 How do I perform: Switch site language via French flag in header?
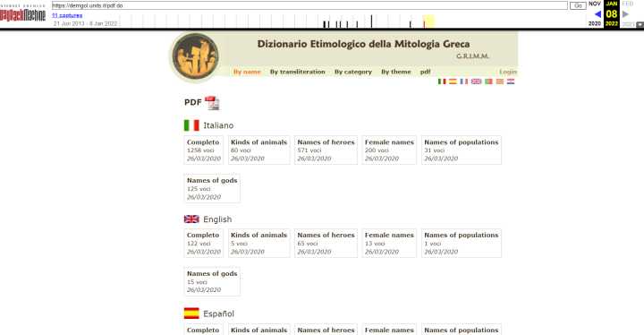[464, 82]
